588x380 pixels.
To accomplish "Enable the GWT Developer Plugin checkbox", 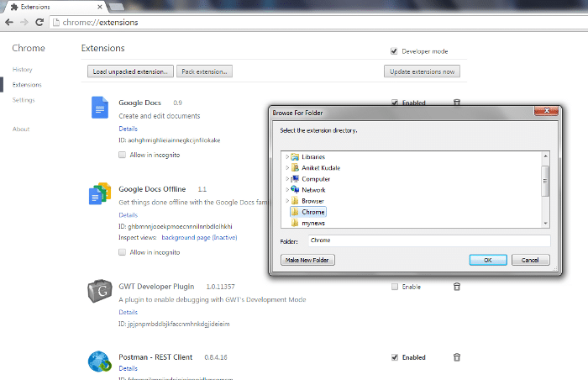I will (x=395, y=287).
